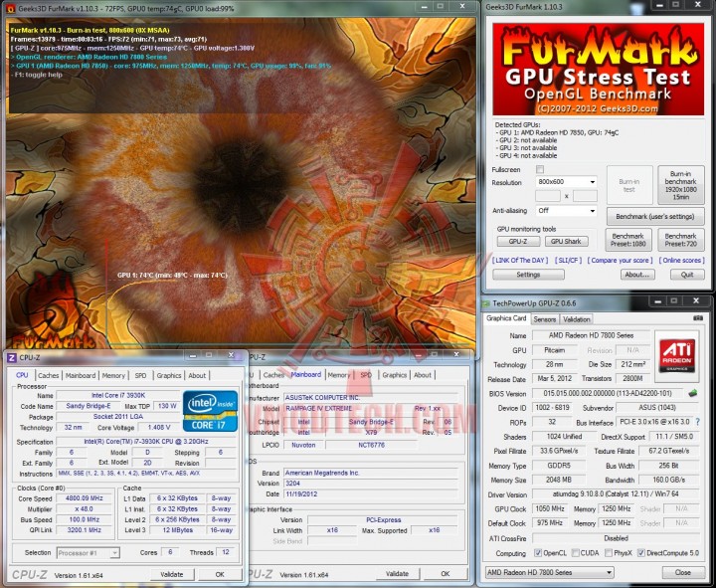Open the Caches tab in front CPU-Z window

coord(49,375)
